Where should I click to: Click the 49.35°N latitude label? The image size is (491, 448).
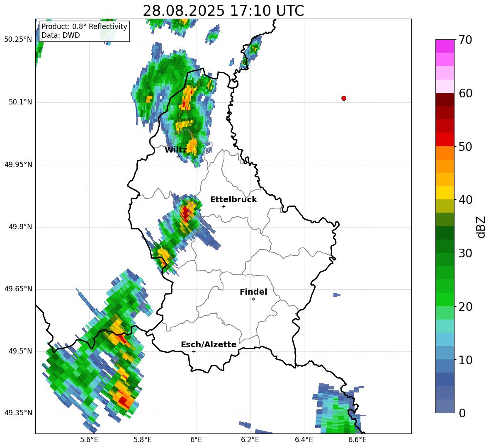click(x=18, y=413)
